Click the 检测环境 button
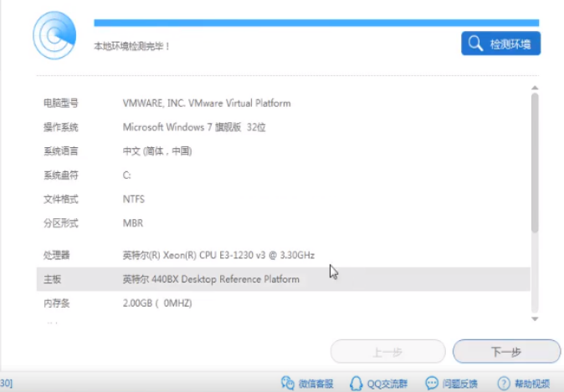This screenshot has height=392, width=564. [500, 43]
